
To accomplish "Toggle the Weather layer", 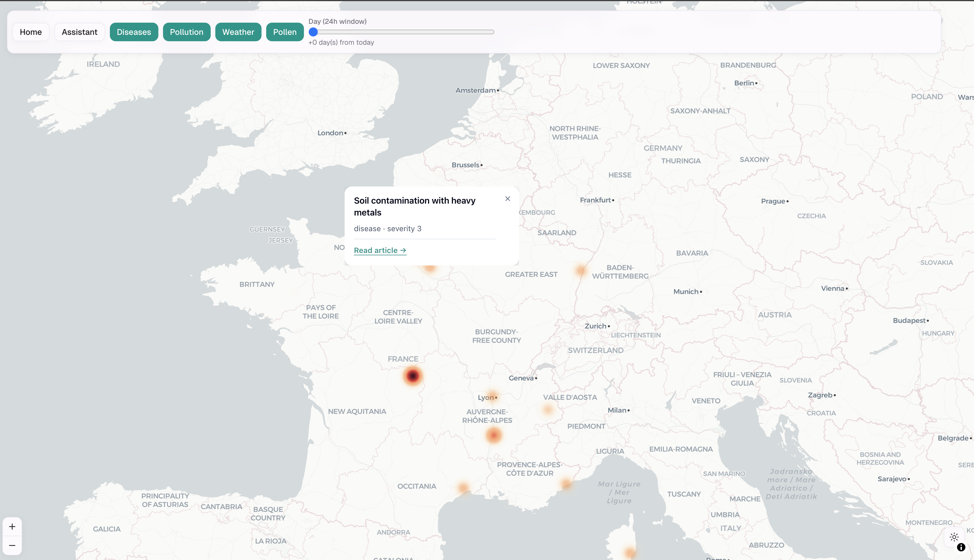I will click(238, 32).
